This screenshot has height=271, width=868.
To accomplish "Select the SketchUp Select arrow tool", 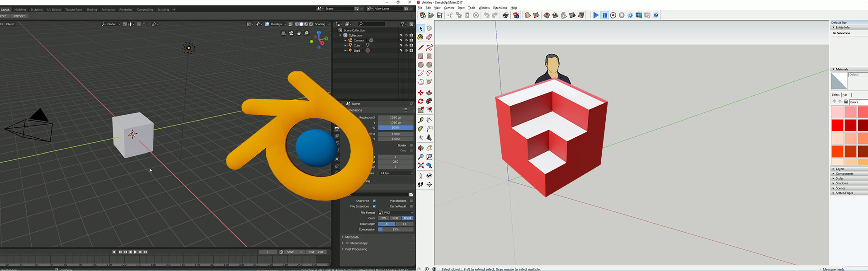I will point(421,28).
